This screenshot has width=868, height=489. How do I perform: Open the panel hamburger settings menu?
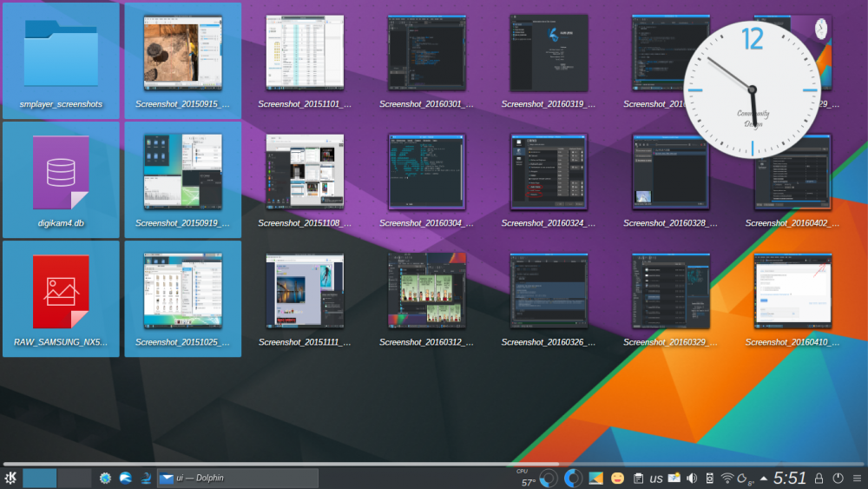click(x=858, y=478)
